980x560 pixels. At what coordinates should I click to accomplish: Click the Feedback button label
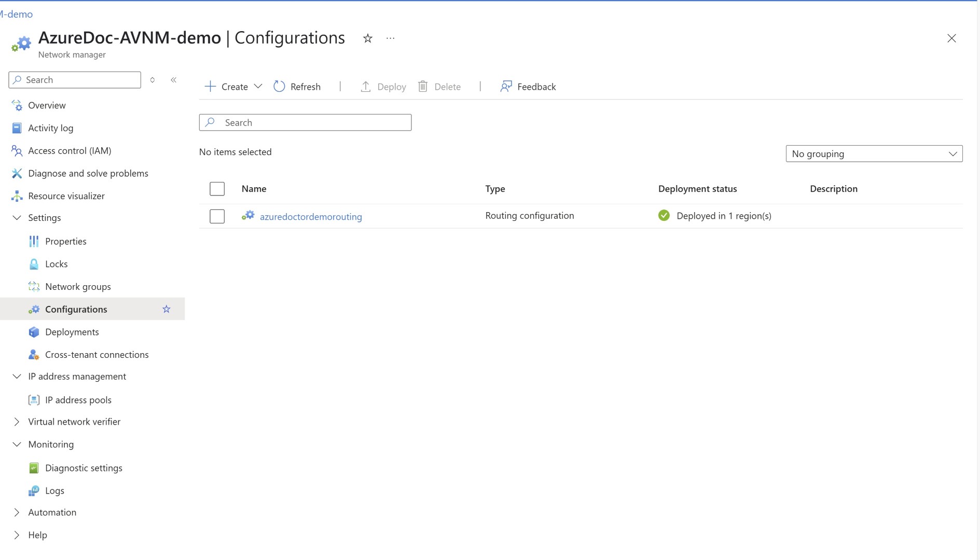pyautogui.click(x=536, y=87)
